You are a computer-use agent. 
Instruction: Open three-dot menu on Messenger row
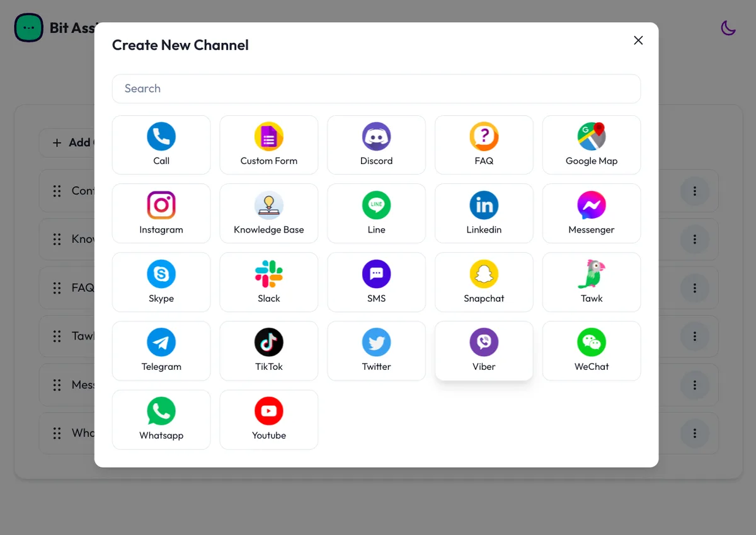click(x=695, y=385)
